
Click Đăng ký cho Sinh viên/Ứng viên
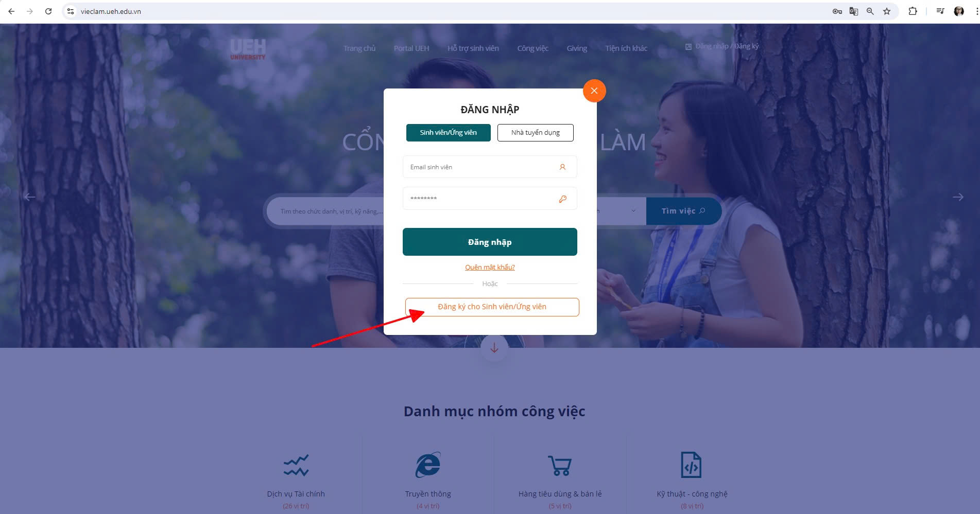pos(492,307)
